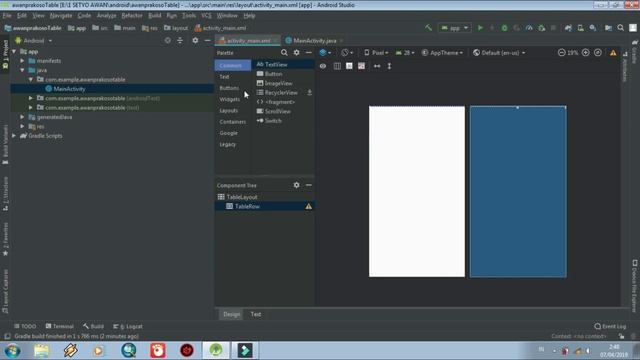This screenshot has height=360, width=640.
Task: Click the Make Project hammer icon
Action: [428, 28]
